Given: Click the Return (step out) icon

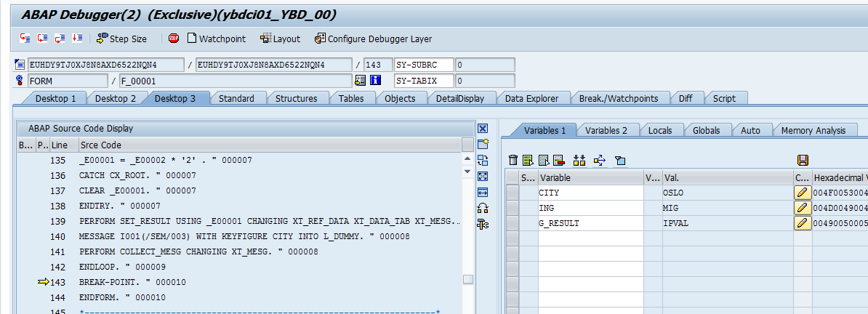Looking at the screenshot, I should click(x=60, y=39).
